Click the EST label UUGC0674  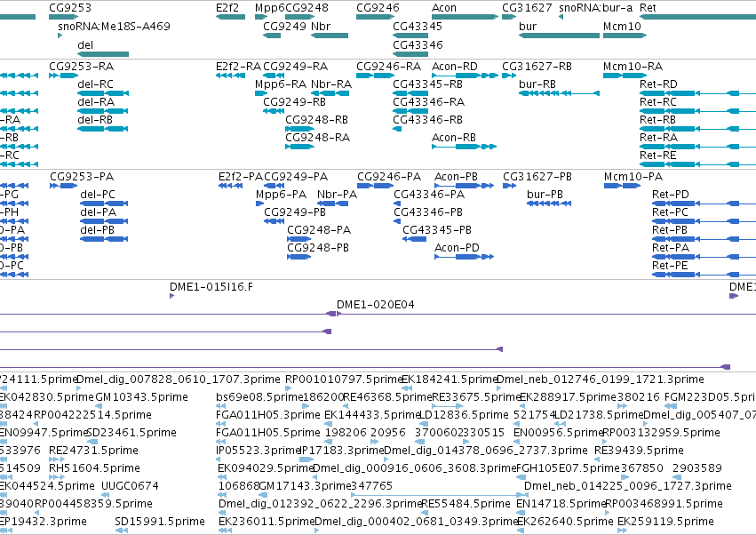(x=130, y=486)
